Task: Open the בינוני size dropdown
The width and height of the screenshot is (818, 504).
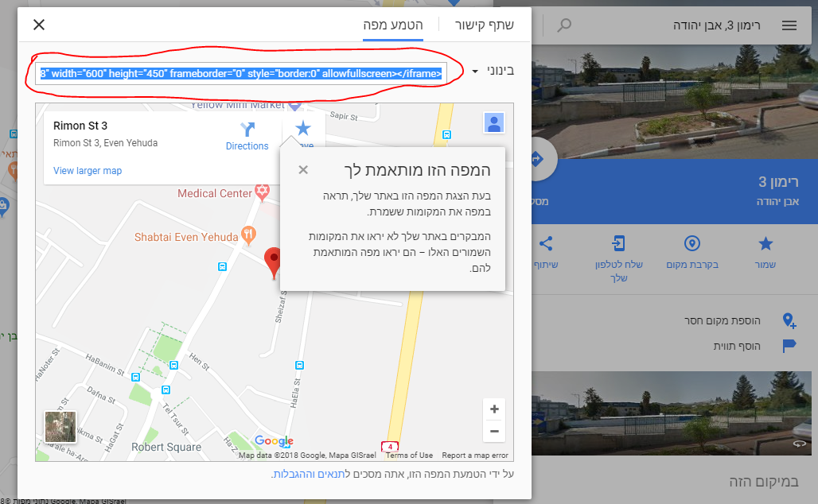Action: [x=493, y=71]
